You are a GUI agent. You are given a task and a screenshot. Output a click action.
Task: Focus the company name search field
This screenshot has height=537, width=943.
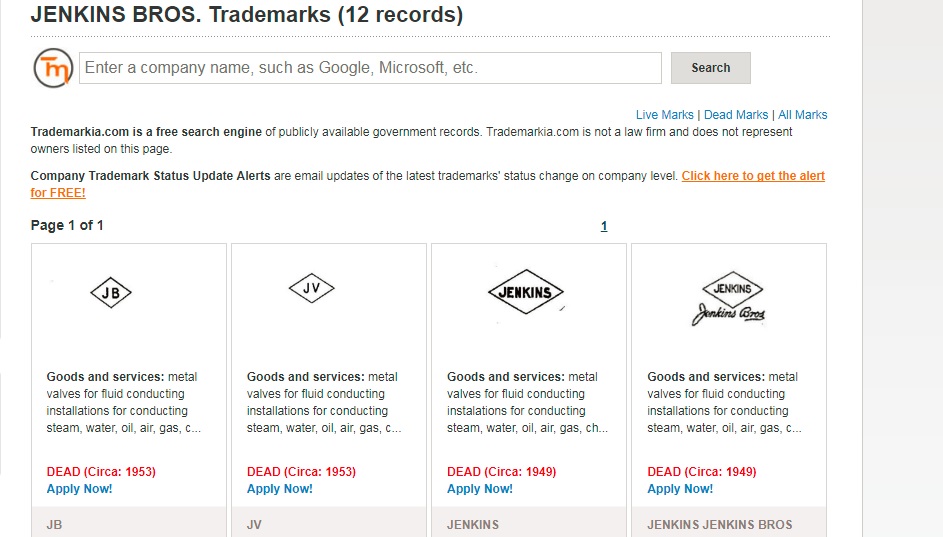tap(370, 68)
